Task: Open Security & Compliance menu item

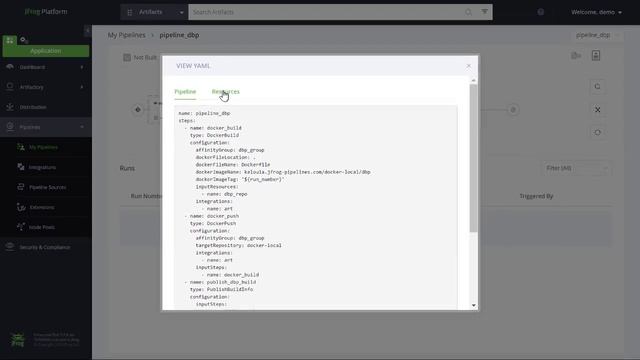Action: pyautogui.click(x=46, y=247)
